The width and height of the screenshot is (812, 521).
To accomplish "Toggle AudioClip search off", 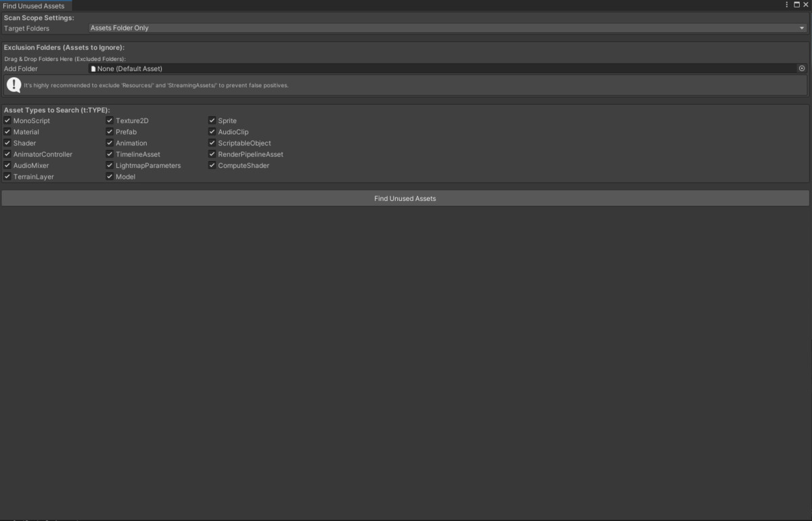I will (212, 131).
